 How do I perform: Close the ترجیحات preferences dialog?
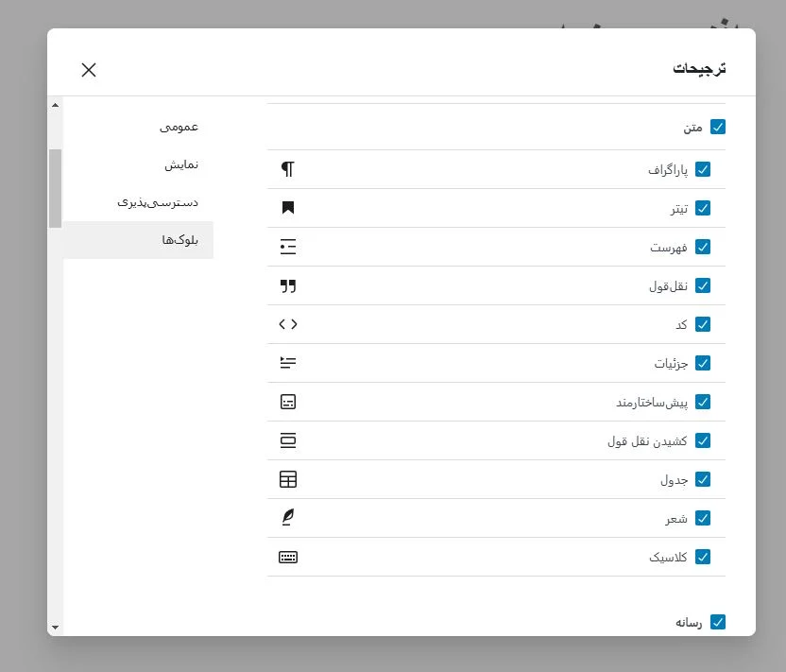[89, 69]
